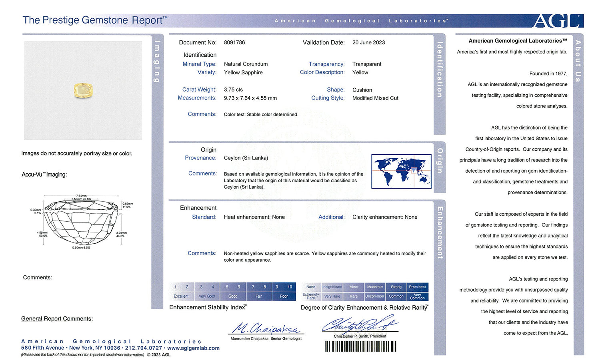Click the Prominent cell in clarity enhancement scale
Viewport: 600px width, 364px height.
417,287
